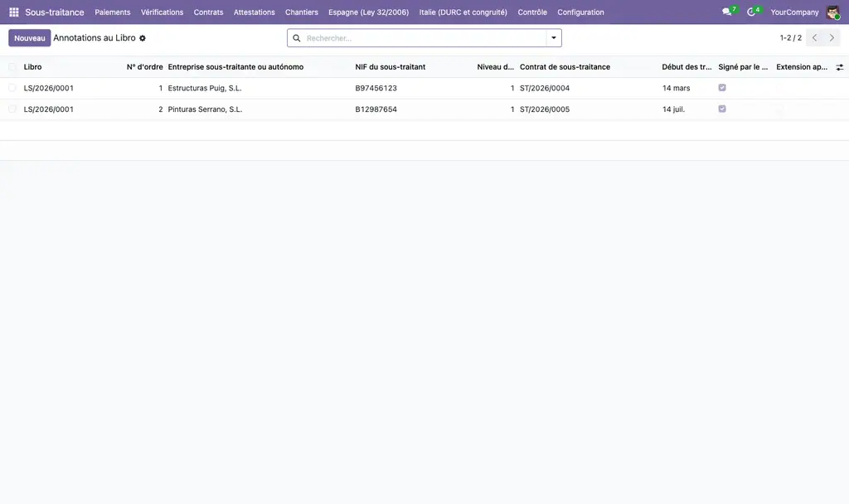
Task: Click the YourCompany company switcher
Action: point(794,12)
